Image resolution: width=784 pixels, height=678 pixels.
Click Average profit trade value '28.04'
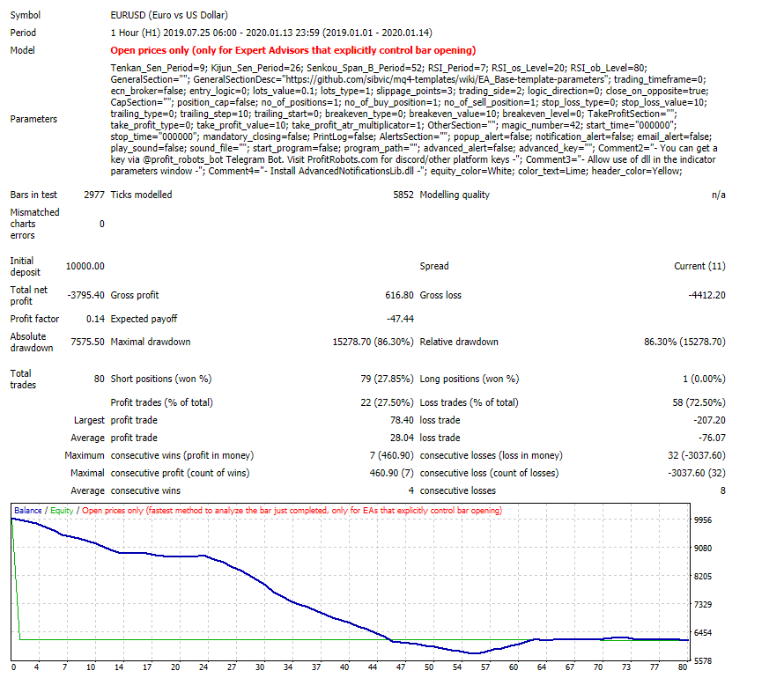[402, 437]
